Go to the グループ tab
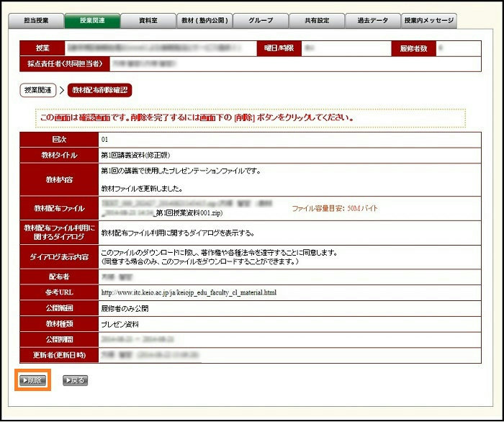Image resolution: width=504 pixels, height=422 pixels. [261, 21]
